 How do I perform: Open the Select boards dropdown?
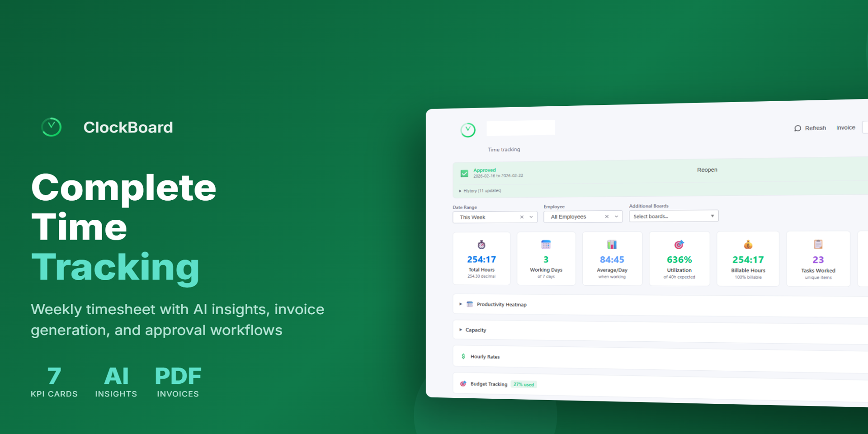pyautogui.click(x=673, y=216)
